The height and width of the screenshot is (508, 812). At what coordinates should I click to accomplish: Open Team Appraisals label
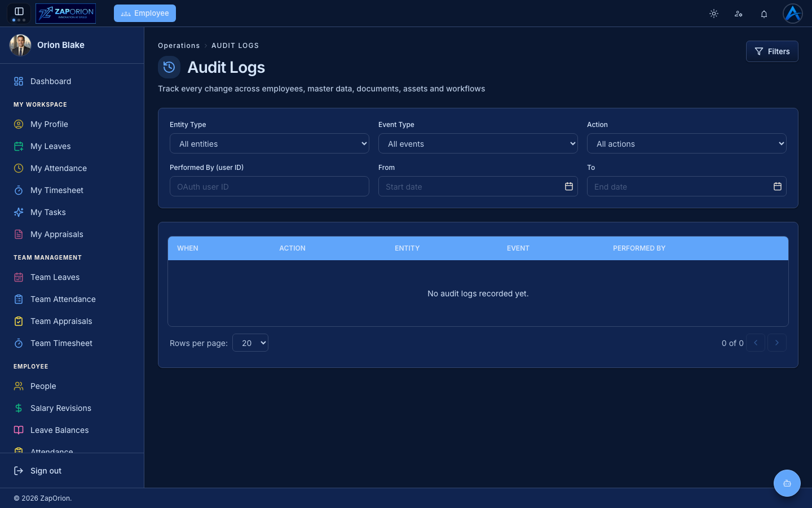[61, 321]
